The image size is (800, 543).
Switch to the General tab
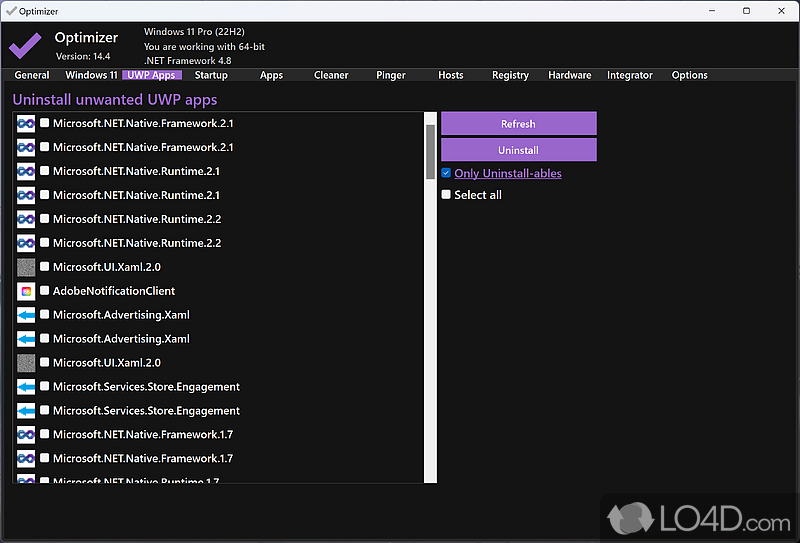(32, 75)
